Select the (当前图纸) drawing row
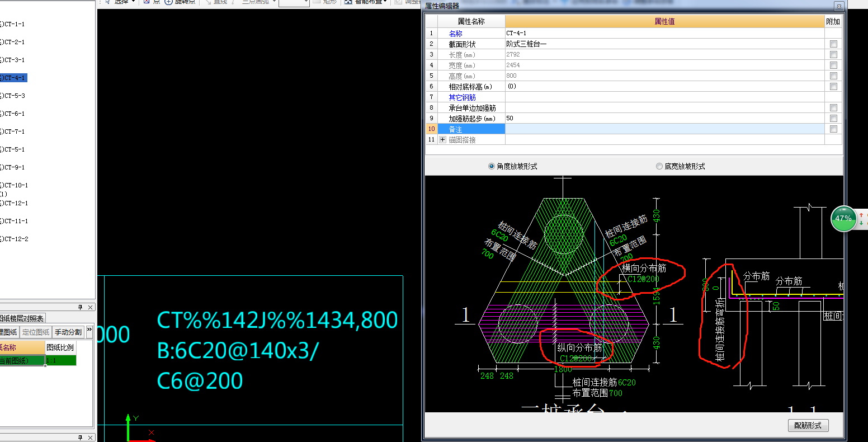Screen dimensions: 868x442 pos(22,361)
